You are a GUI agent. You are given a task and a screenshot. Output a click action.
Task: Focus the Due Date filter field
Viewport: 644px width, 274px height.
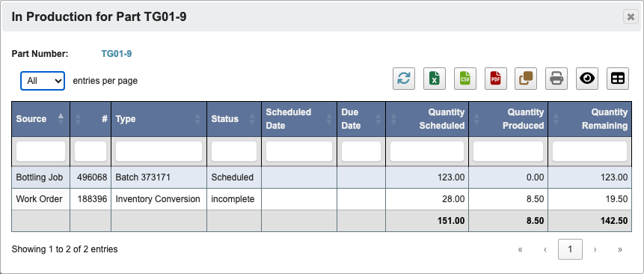click(x=361, y=151)
